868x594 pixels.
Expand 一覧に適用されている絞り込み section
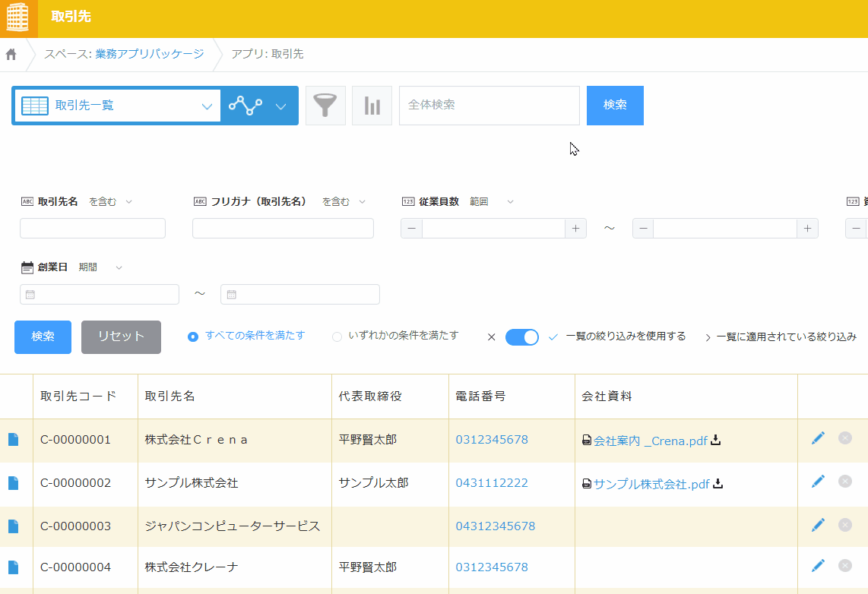click(x=781, y=336)
